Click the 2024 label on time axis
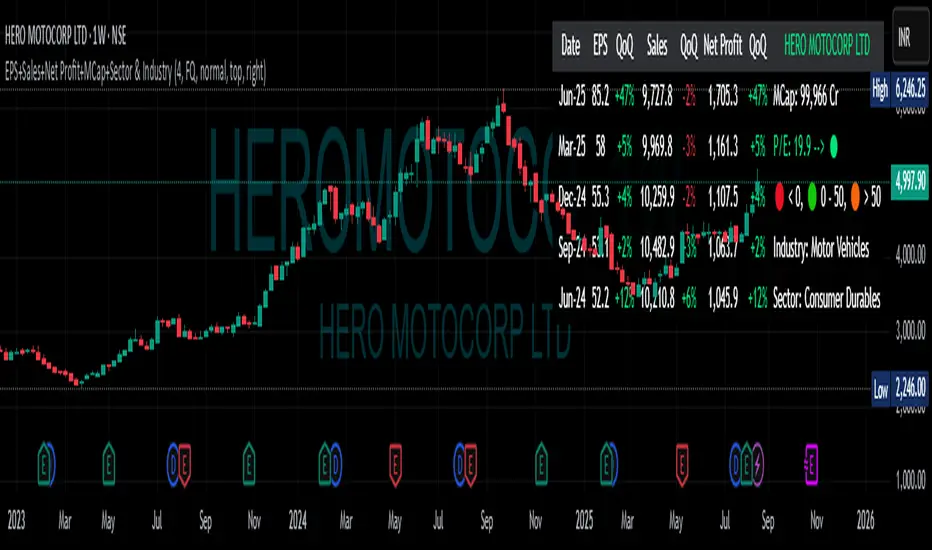The width and height of the screenshot is (932, 550). tap(298, 521)
